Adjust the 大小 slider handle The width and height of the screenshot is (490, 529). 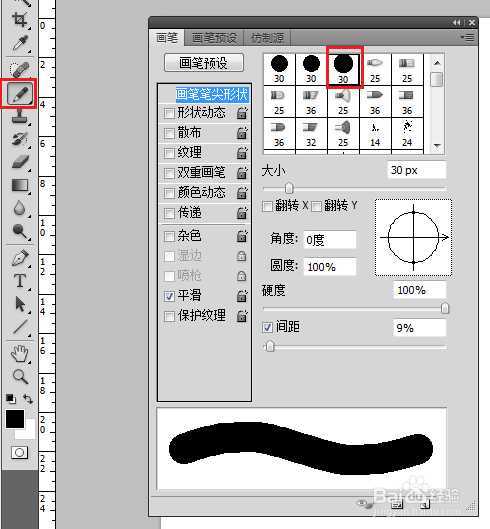(289, 188)
